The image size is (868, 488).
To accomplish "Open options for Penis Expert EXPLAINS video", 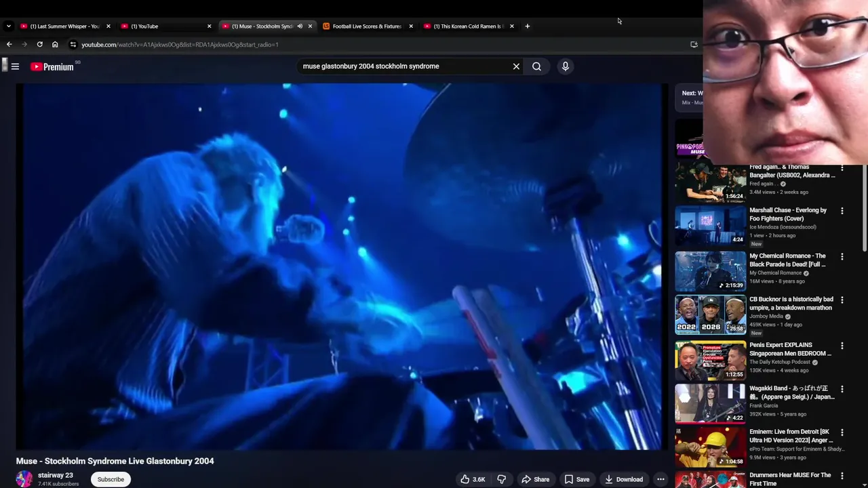I will pyautogui.click(x=842, y=346).
